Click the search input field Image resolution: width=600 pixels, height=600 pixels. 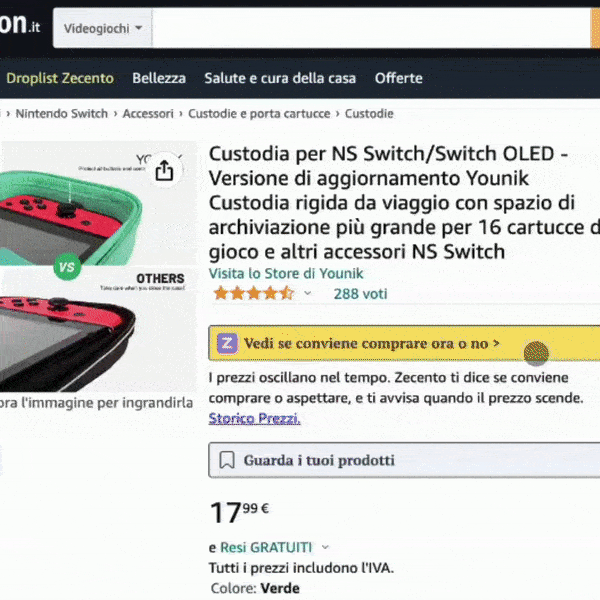click(371, 28)
